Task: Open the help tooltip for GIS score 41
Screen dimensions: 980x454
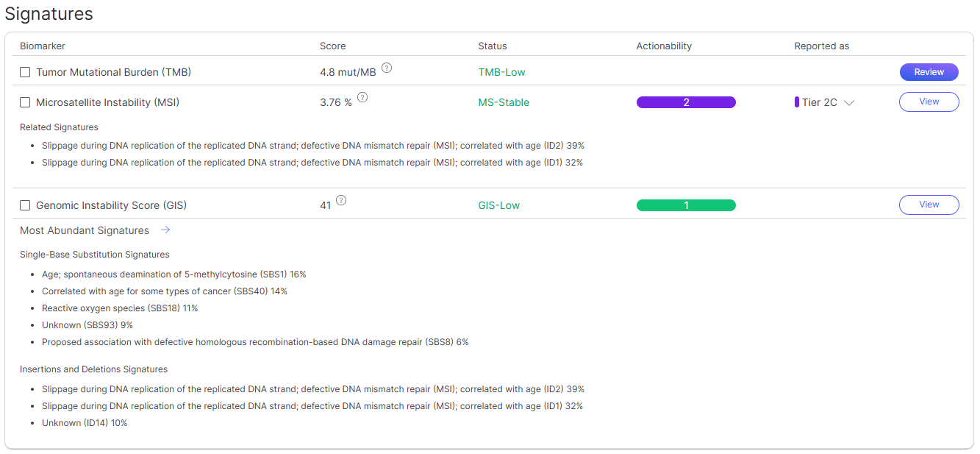Action: [x=341, y=201]
